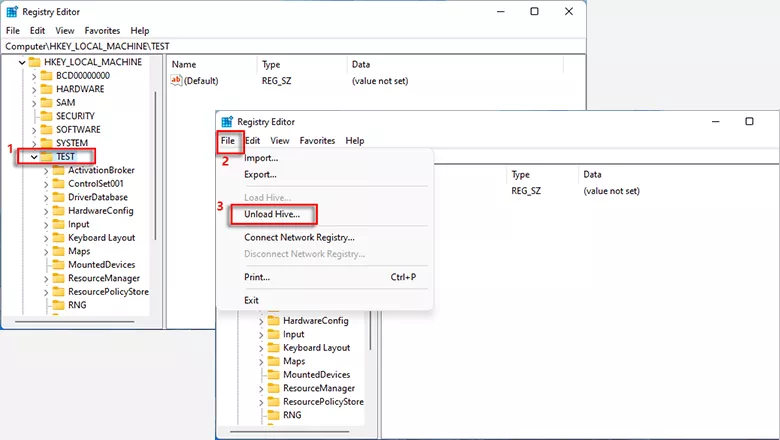
Task: Click the BCD00000000 folder icon in back window
Action: point(46,76)
